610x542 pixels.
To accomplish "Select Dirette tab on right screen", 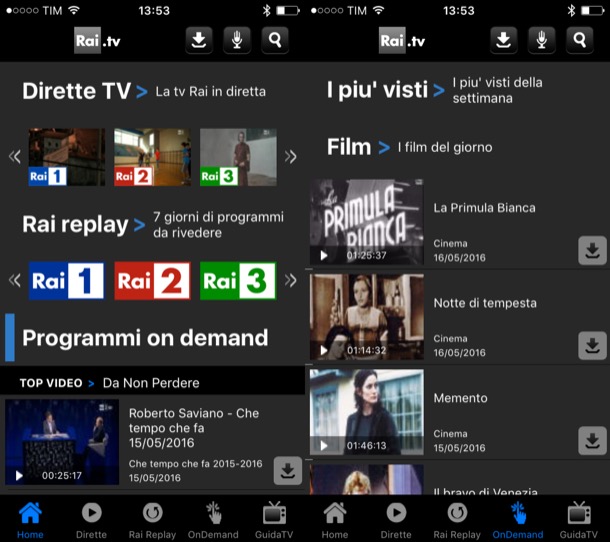I will 396,520.
